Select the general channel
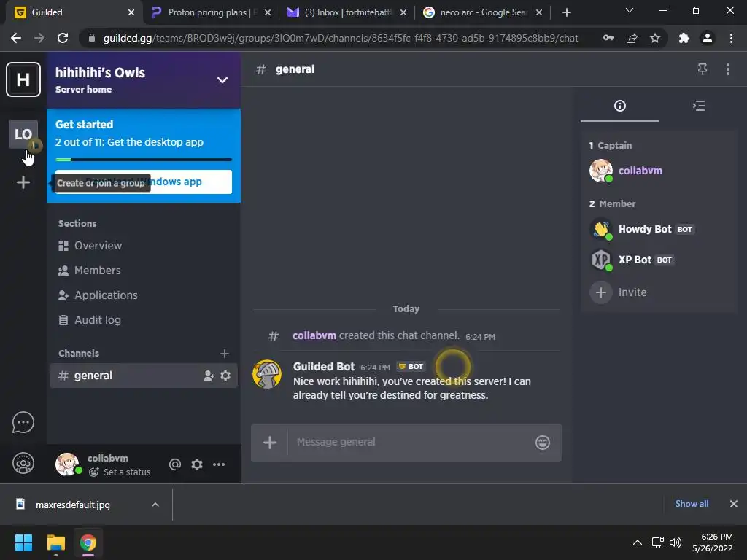This screenshot has width=747, height=560. click(x=144, y=376)
